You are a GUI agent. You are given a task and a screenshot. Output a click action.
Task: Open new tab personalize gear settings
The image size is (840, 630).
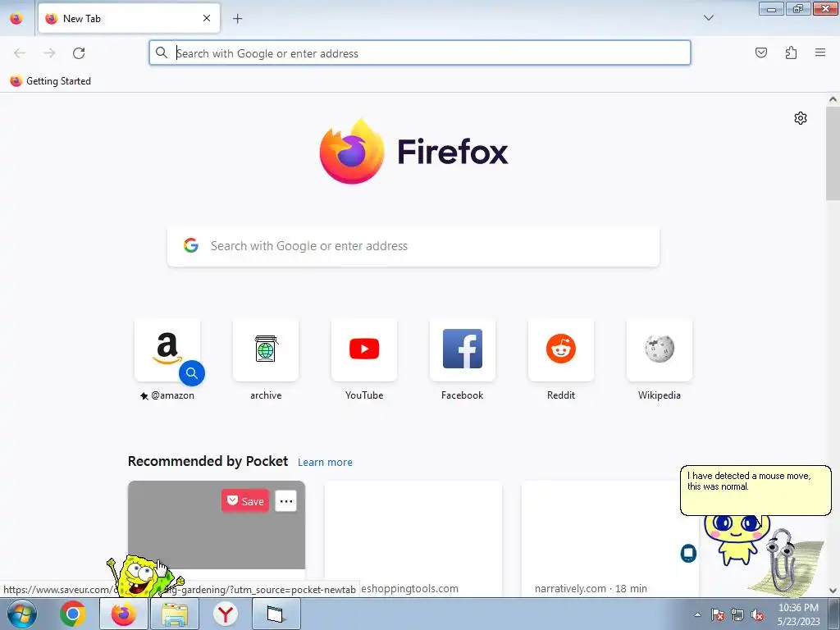tap(801, 118)
